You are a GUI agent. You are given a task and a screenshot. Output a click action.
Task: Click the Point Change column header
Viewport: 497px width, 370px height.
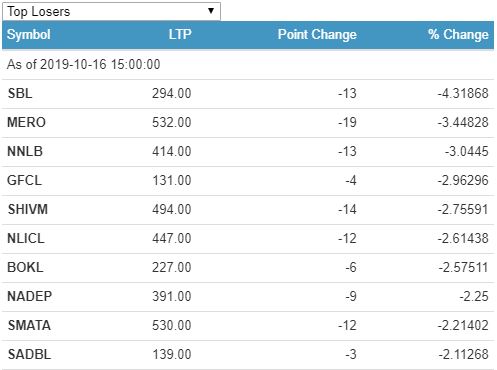(x=317, y=34)
